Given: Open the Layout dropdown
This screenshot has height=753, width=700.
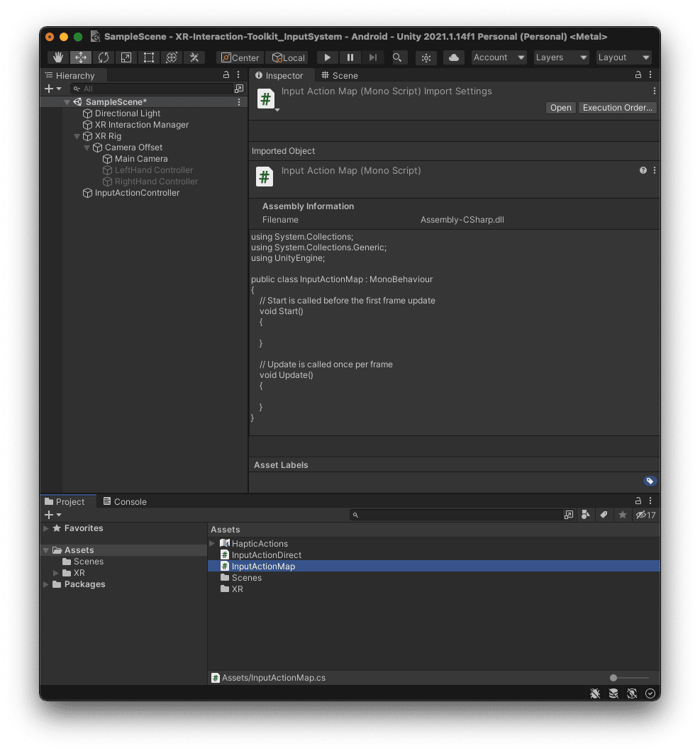Looking at the screenshot, I should [x=623, y=57].
